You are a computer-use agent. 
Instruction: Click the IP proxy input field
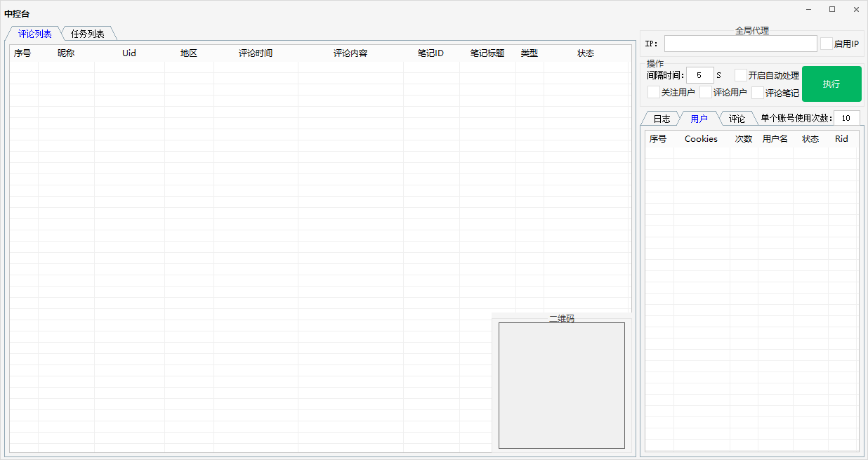pyautogui.click(x=740, y=44)
